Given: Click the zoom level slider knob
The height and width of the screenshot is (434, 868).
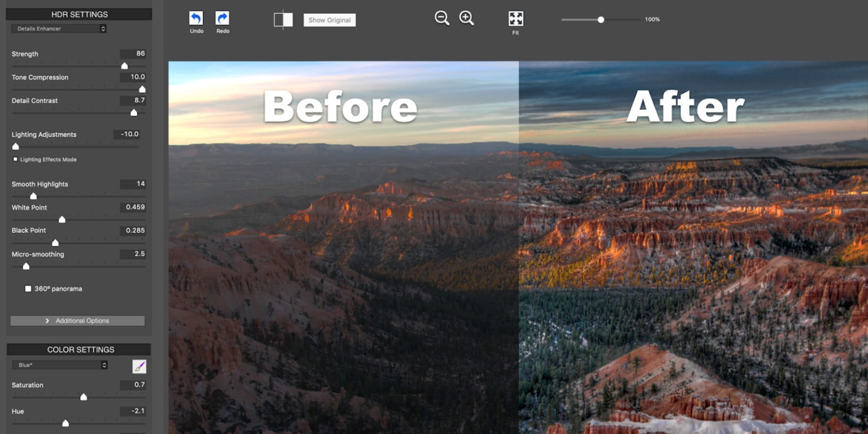Looking at the screenshot, I should pyautogui.click(x=601, y=20).
